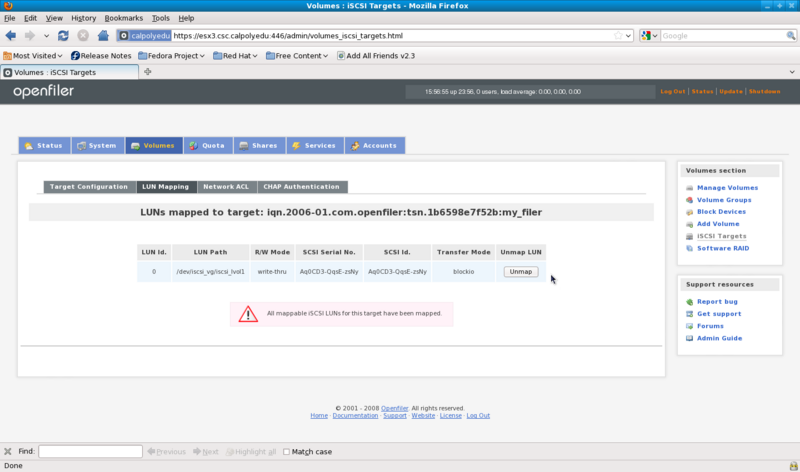Open the Tools menu

point(161,18)
